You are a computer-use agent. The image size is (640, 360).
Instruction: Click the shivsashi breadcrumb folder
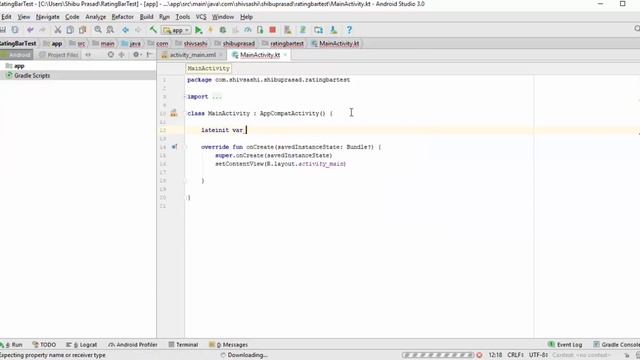[x=191, y=43]
